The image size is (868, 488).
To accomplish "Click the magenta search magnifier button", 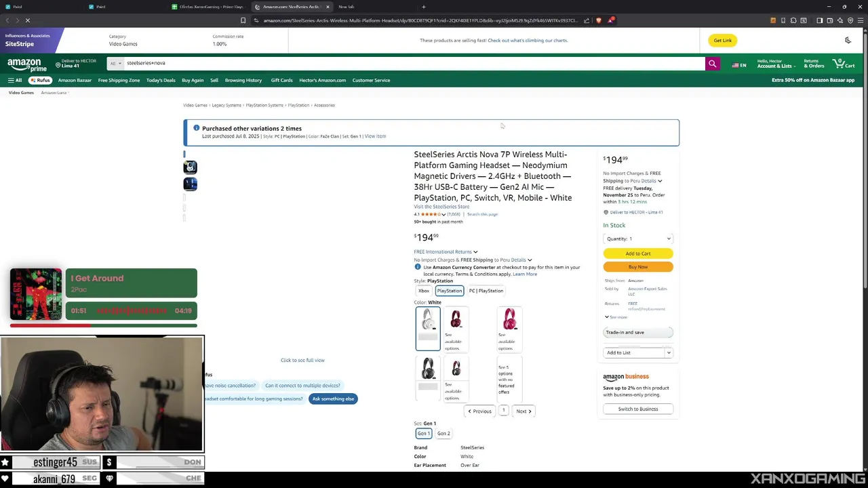I will (712, 64).
